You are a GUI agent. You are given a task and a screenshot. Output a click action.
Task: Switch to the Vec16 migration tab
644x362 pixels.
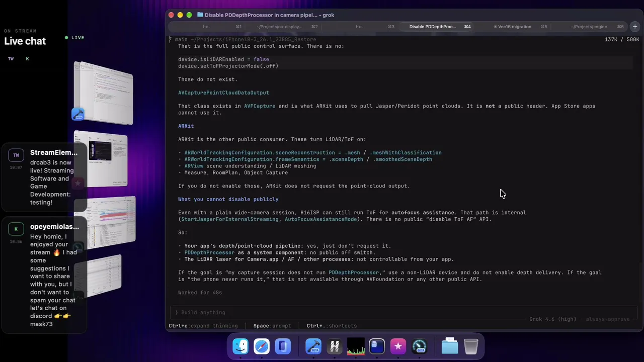pos(512,27)
